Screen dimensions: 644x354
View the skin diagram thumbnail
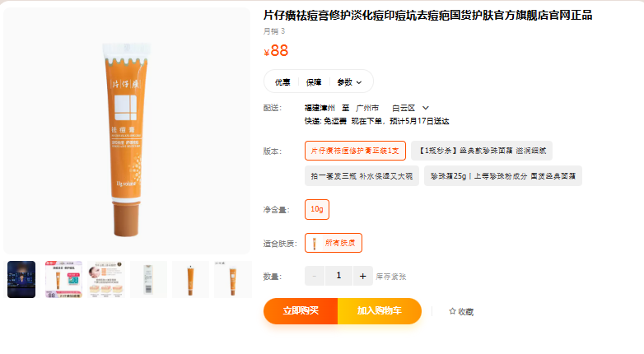coord(106,279)
